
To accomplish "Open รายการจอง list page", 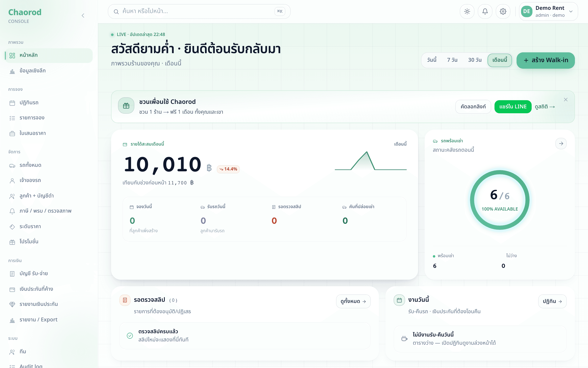I will 49,118.
